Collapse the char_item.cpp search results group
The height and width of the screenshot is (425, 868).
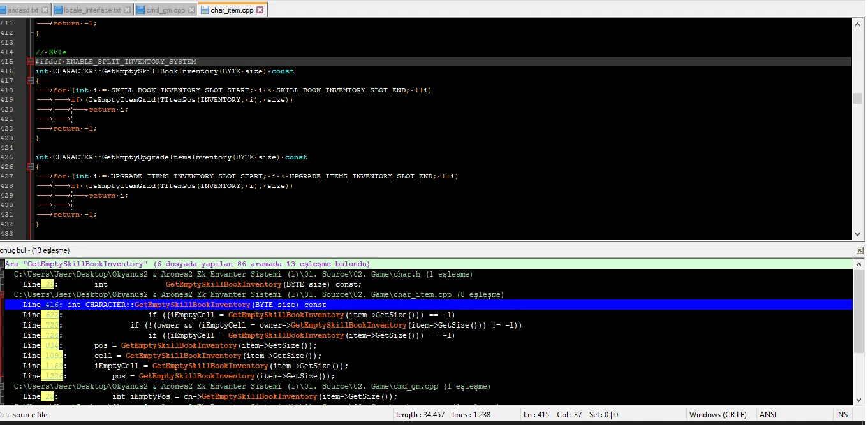point(3,295)
